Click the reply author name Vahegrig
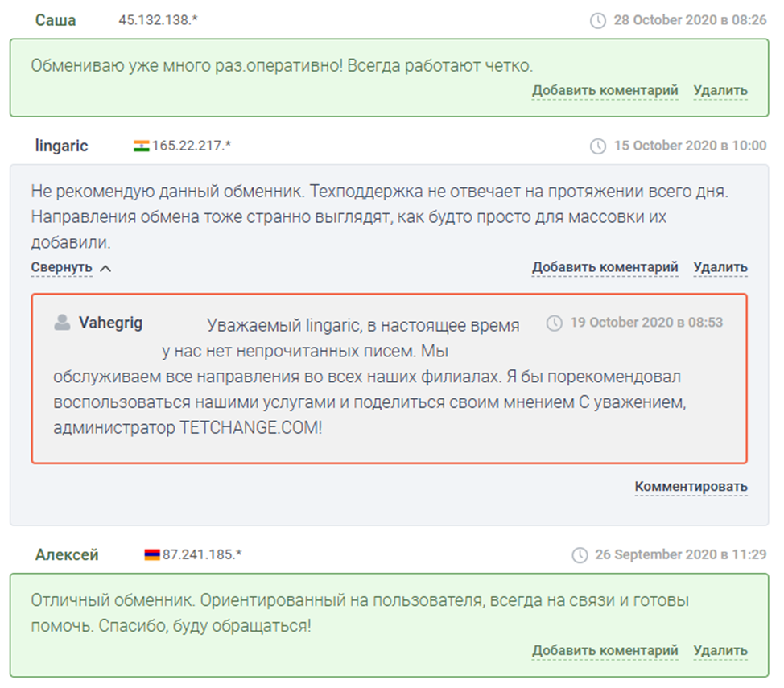Image resolution: width=784 pixels, height=688 pixels. click(x=110, y=323)
